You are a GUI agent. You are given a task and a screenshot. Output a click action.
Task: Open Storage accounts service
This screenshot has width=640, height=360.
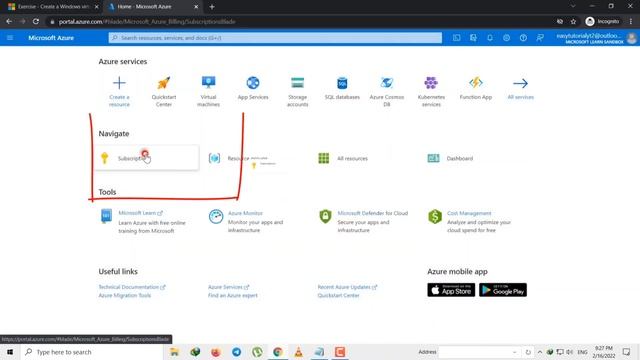pos(298,92)
